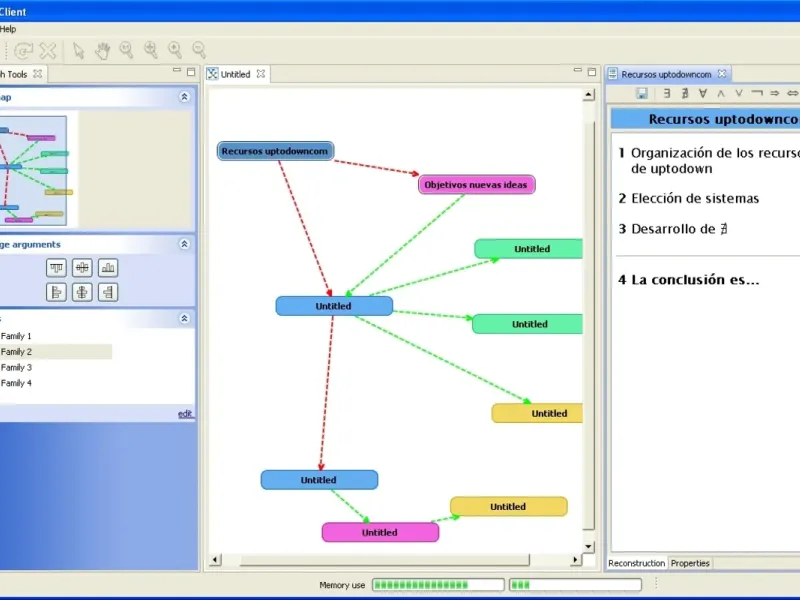
Task: Select the pink Untitled node
Action: 380,532
